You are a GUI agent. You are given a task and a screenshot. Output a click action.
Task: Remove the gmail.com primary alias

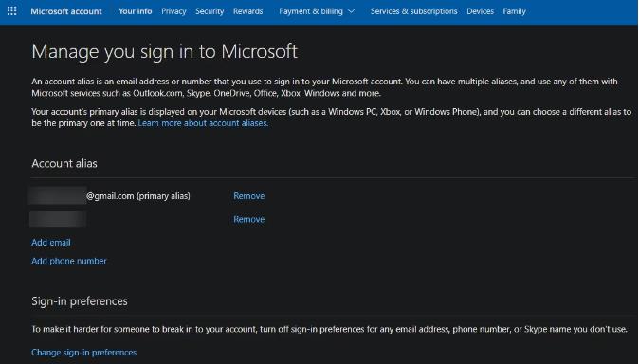[249, 196]
